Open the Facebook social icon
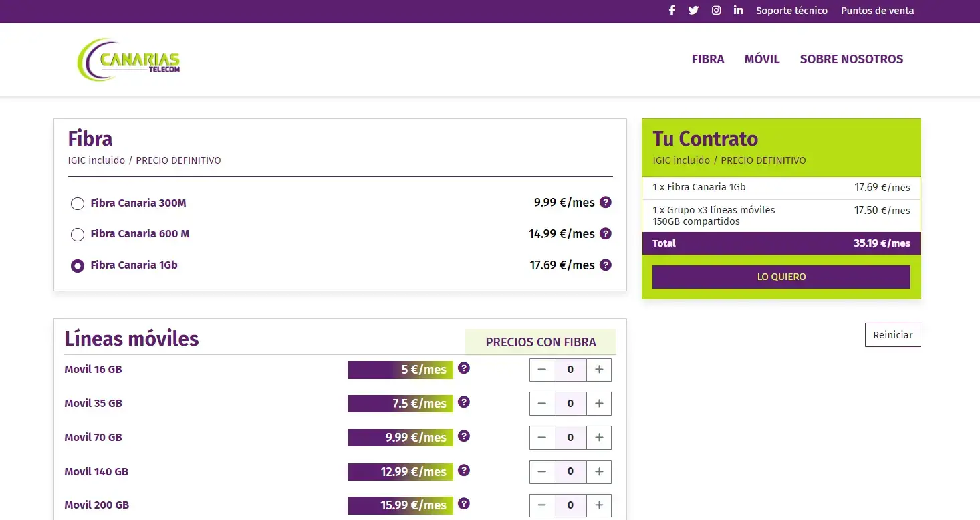 pyautogui.click(x=672, y=11)
